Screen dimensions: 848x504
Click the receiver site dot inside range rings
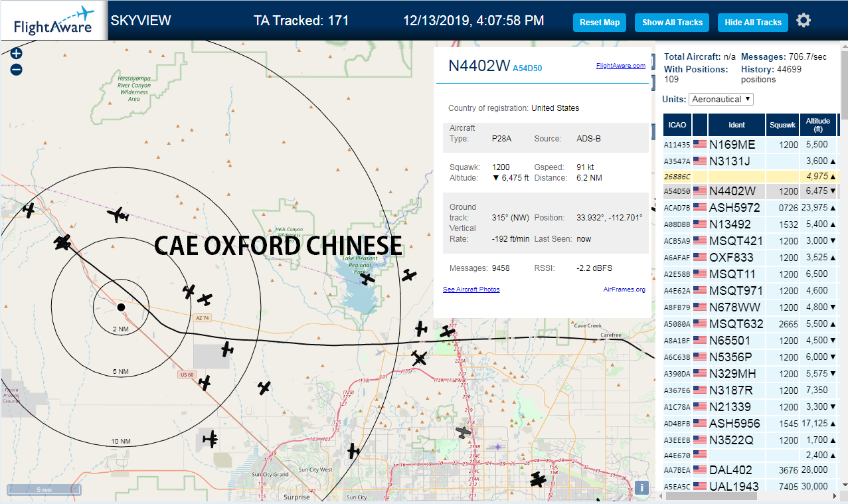click(121, 307)
